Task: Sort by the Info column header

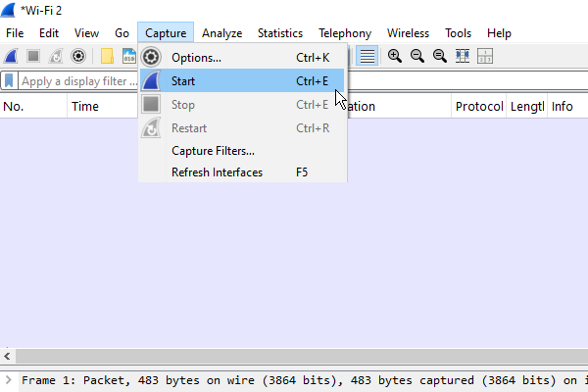Action: 567,107
